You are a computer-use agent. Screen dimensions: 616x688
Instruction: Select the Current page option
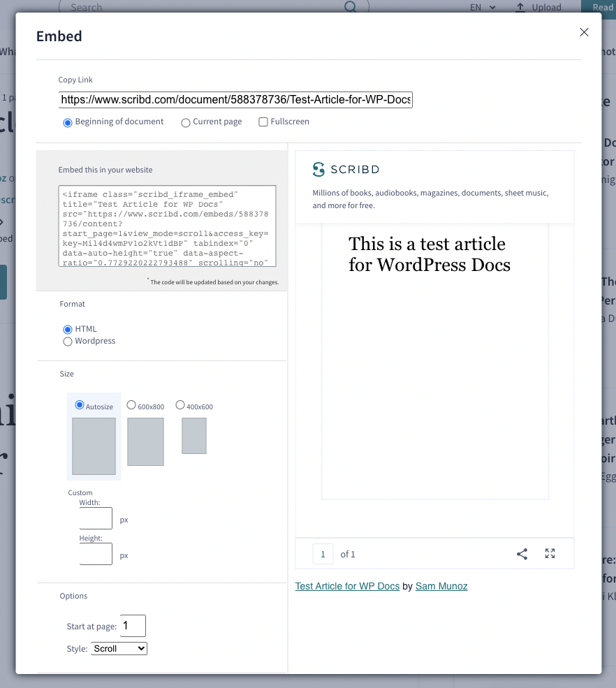tap(185, 122)
